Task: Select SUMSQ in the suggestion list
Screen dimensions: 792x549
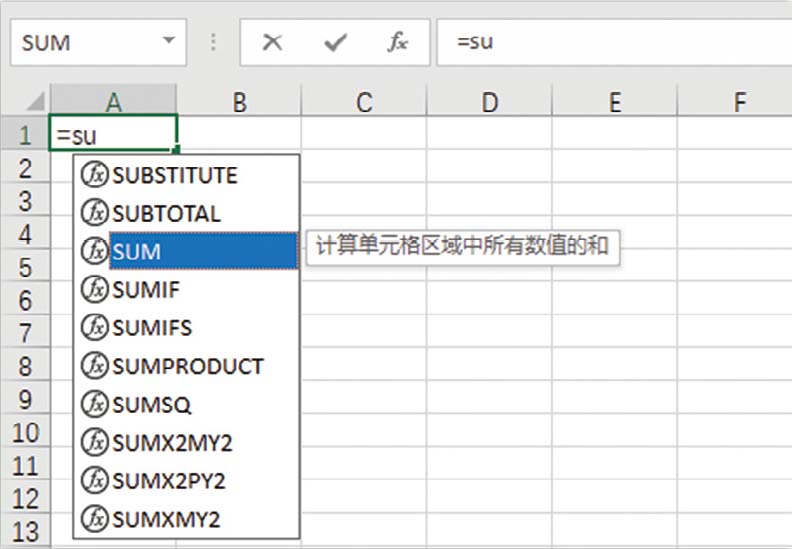Action: [151, 405]
